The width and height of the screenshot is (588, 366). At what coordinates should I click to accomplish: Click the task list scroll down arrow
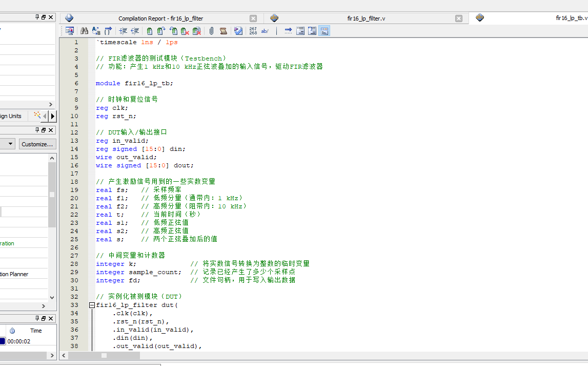pos(52,297)
